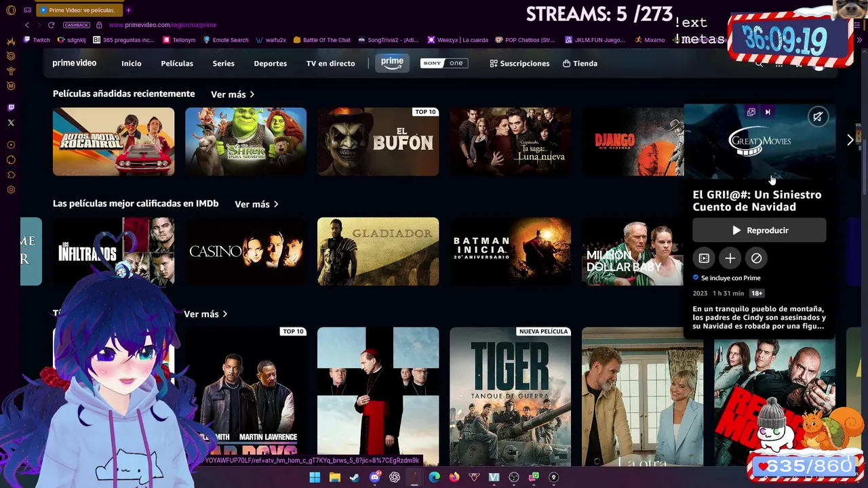Open a new browser tab with plus
Image resolution: width=868 pixels, height=488 pixels.
coord(128,10)
